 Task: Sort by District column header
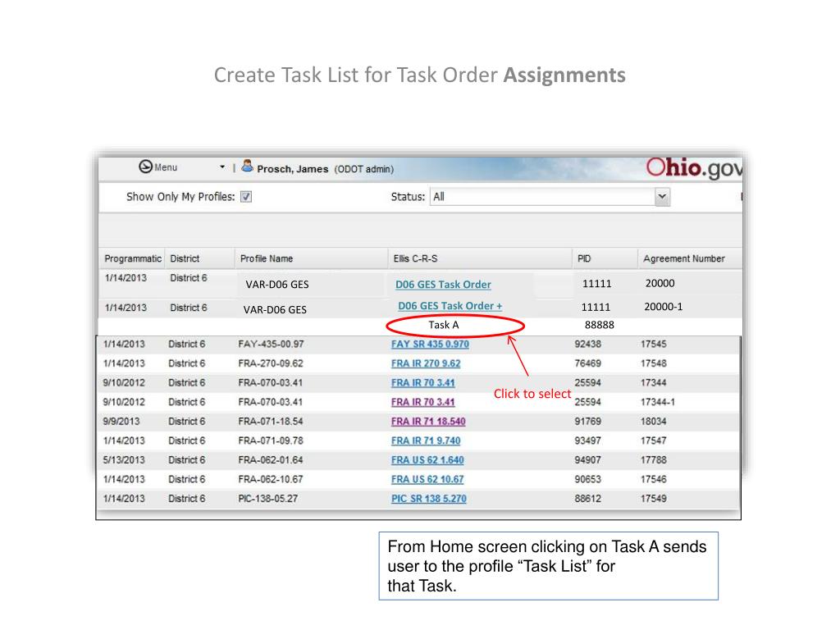pyautogui.click(x=185, y=258)
